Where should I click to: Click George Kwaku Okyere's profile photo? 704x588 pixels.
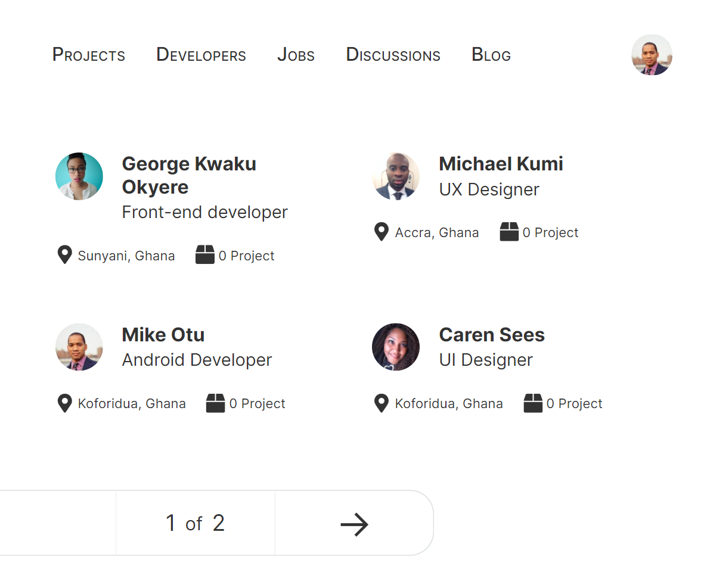pyautogui.click(x=79, y=176)
